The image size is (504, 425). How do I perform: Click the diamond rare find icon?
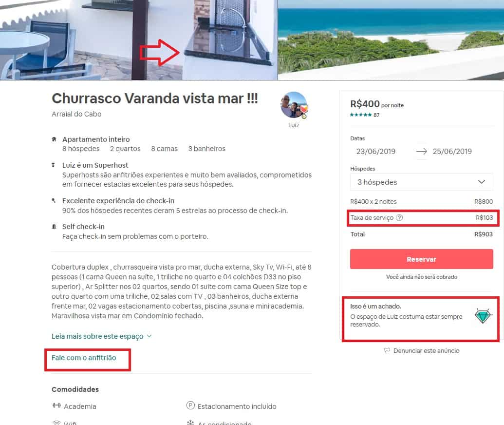[483, 315]
